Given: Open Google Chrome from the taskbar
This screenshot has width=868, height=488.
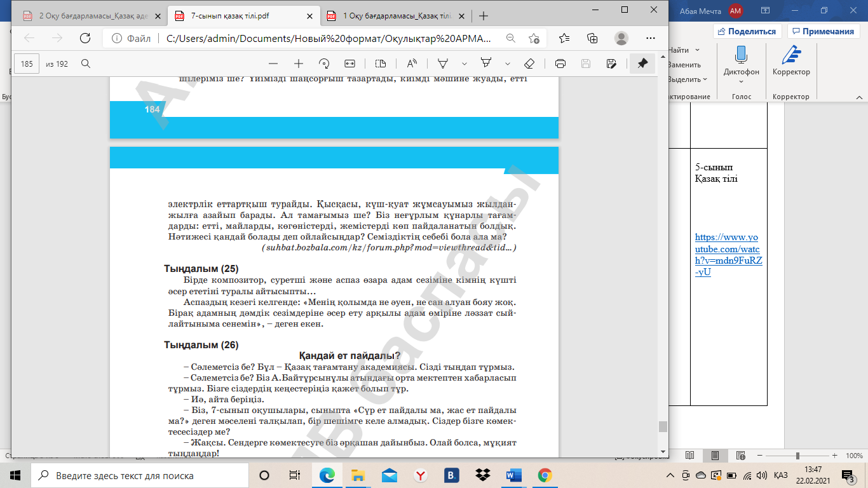Looking at the screenshot, I should pos(545,475).
